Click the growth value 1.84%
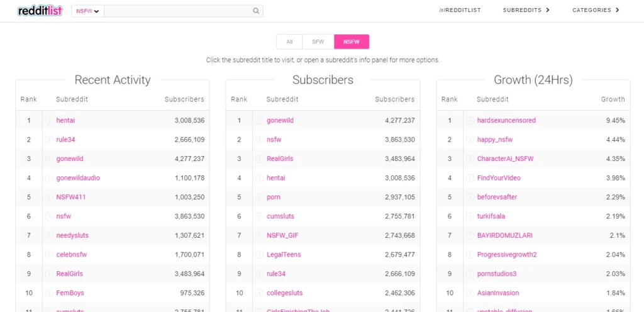Screen dimensions: 644x312 click(x=615, y=292)
